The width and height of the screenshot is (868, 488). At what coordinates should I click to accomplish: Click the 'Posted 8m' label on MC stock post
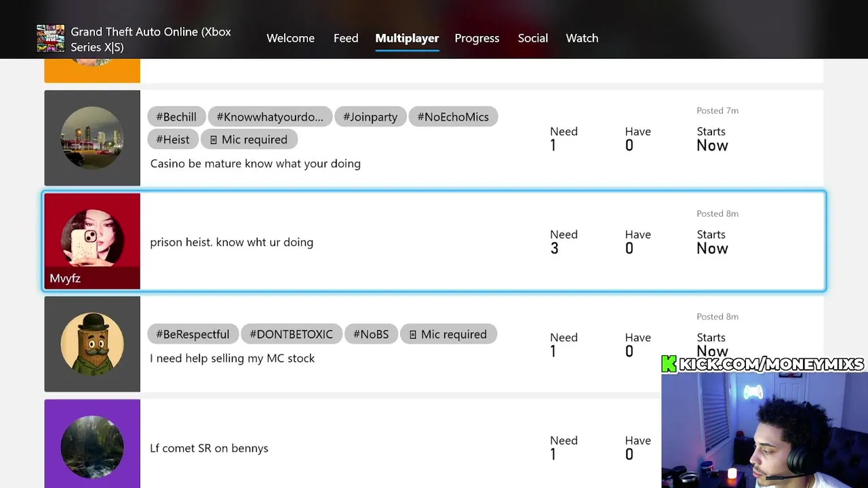click(717, 317)
